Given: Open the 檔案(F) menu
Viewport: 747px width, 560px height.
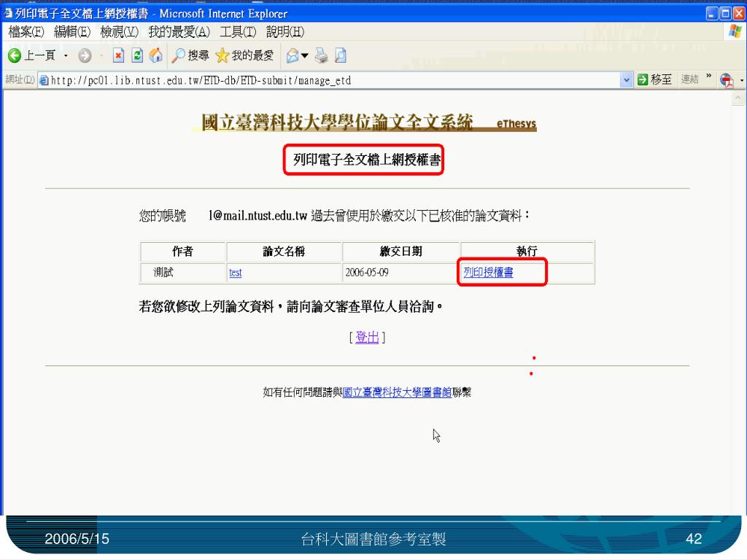Looking at the screenshot, I should click(x=26, y=32).
